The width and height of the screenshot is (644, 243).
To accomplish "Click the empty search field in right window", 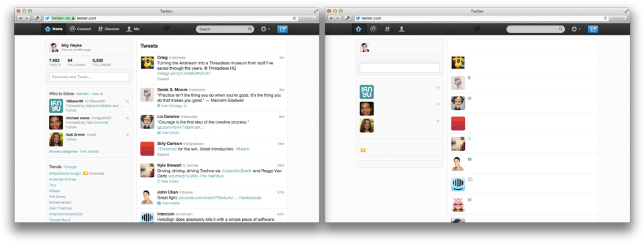I will [535, 29].
